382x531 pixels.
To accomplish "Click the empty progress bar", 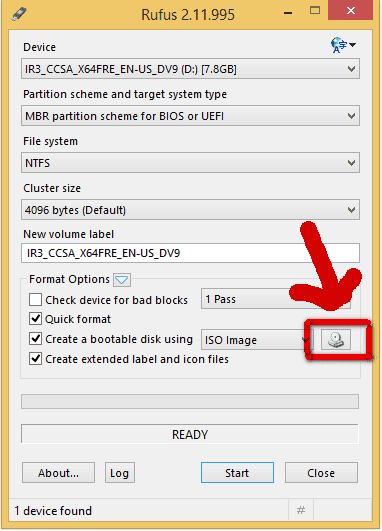I will [x=190, y=402].
